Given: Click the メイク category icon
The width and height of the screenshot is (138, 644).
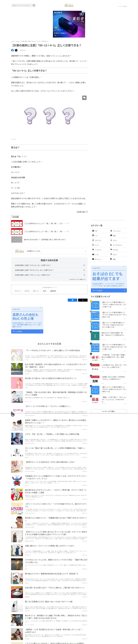Looking at the screenshot, I should [93, 245].
